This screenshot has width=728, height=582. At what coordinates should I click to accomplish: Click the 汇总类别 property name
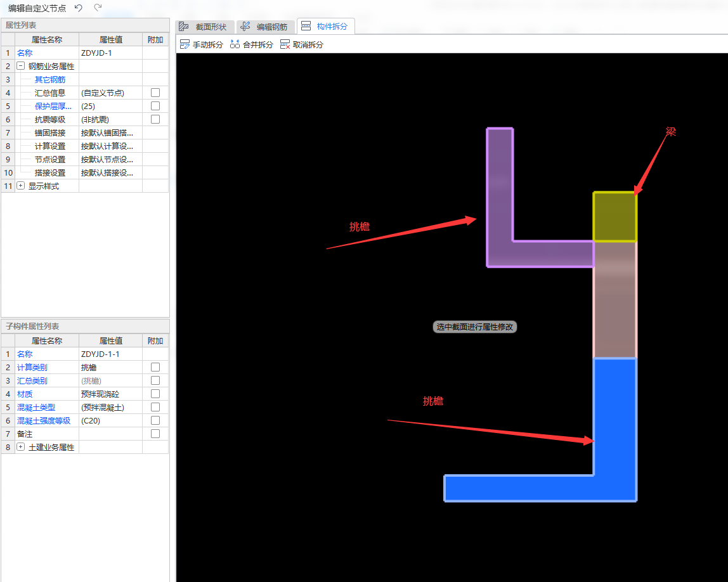pos(32,381)
